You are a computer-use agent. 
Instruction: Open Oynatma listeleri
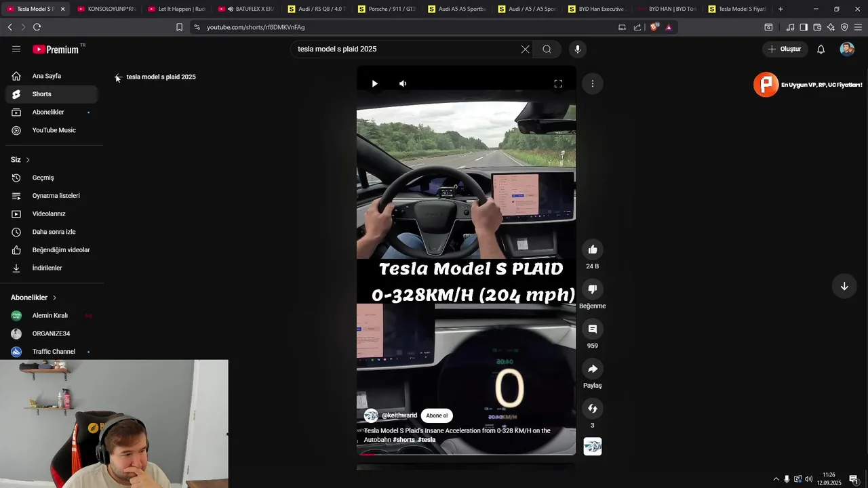point(52,196)
